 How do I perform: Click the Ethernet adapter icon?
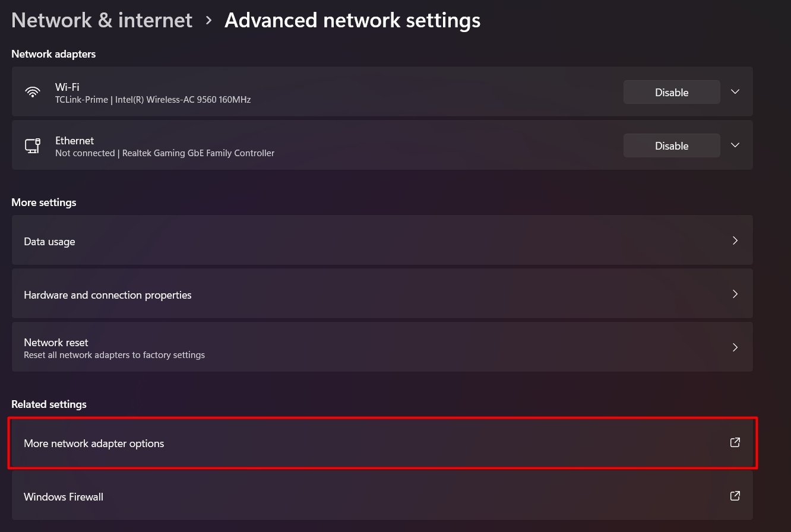coord(33,145)
